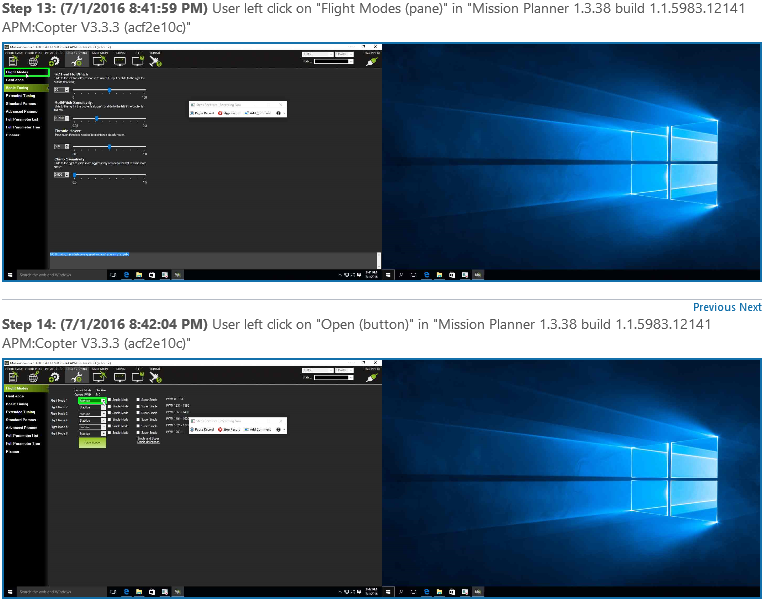Click Add Comment in Step 14 recorder bar
Viewport: 768px width, 603px height.
point(258,429)
